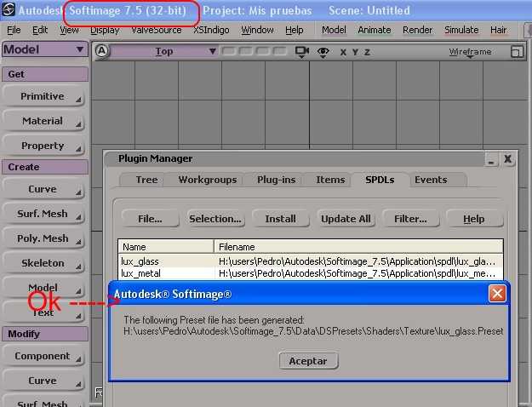Close the Plugin Manager window
This screenshot has width=532, height=407.
(x=507, y=159)
